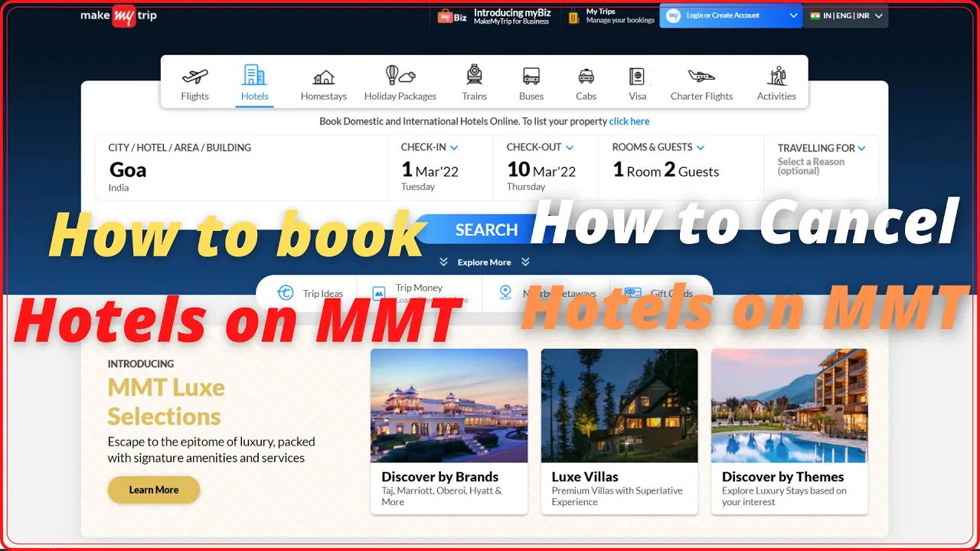Screen dimensions: 980x551
Task: Select the Cabs taxi icon
Action: [586, 77]
